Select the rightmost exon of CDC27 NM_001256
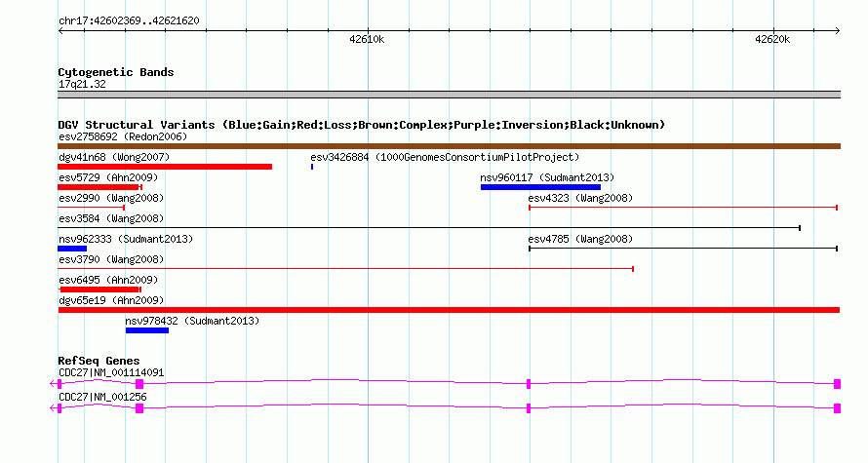This screenshot has height=463, width=868. (838, 408)
